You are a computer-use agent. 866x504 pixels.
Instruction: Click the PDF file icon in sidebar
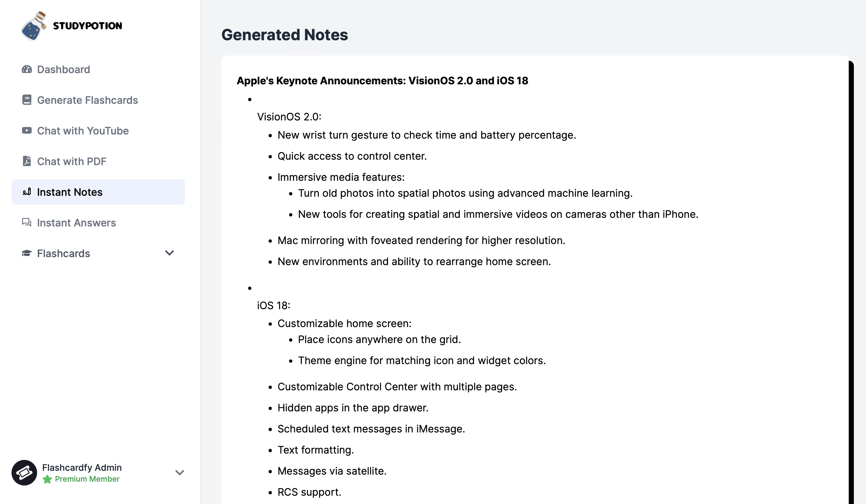(27, 161)
